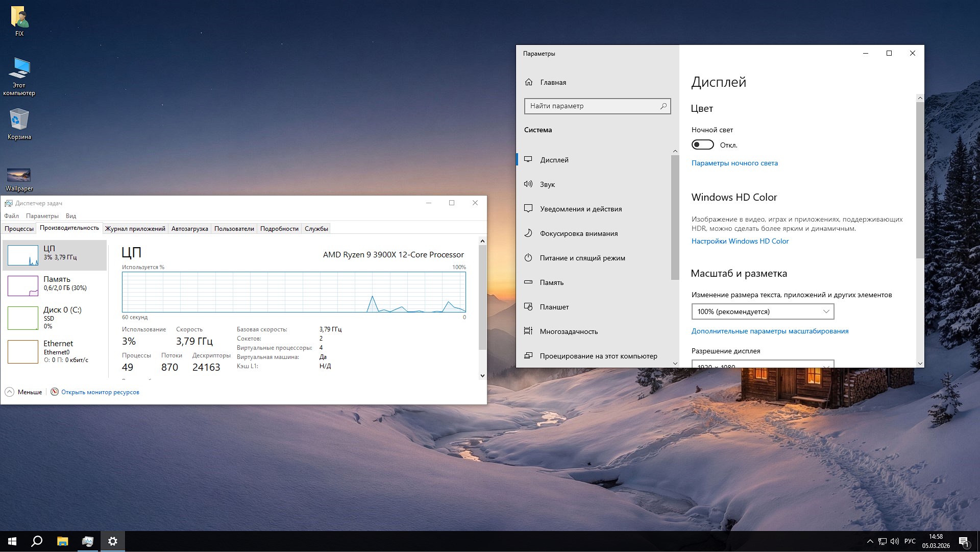This screenshot has height=552, width=980.
Task: Switch to the Процессы tab
Action: click(x=19, y=229)
